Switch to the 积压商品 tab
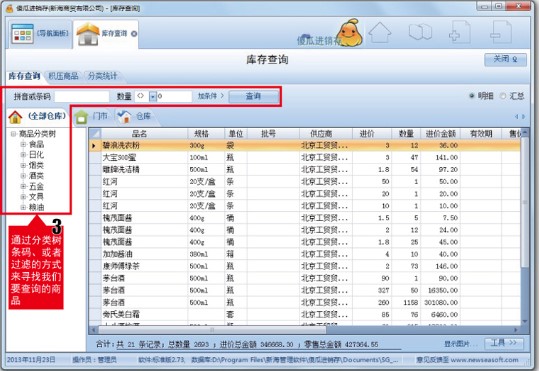Screen dimensions: 539x371 point(63,76)
